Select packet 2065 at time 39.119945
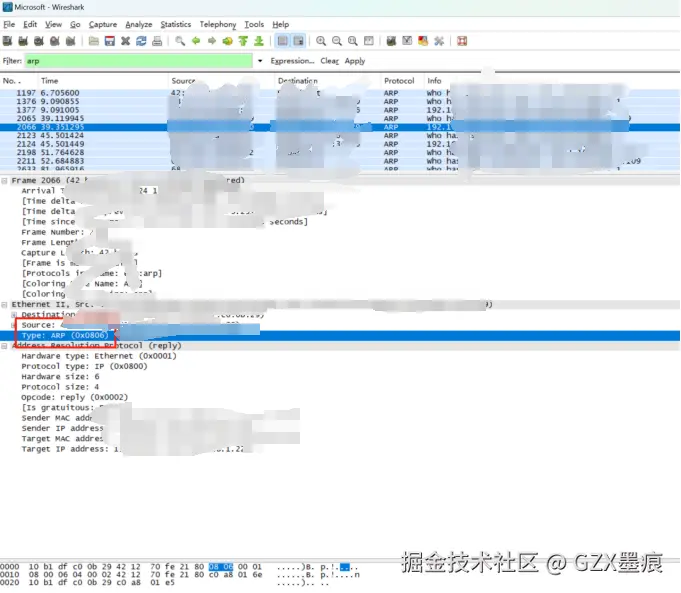 tap(340, 118)
